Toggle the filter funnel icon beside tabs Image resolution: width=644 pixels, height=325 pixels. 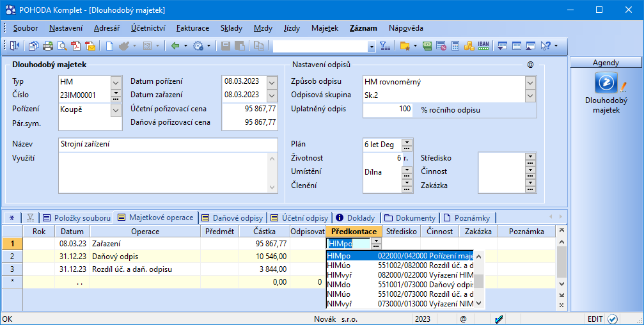30,218
